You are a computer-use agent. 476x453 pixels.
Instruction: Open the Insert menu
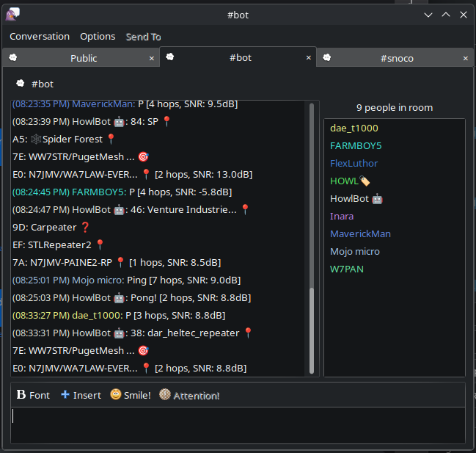tap(81, 395)
